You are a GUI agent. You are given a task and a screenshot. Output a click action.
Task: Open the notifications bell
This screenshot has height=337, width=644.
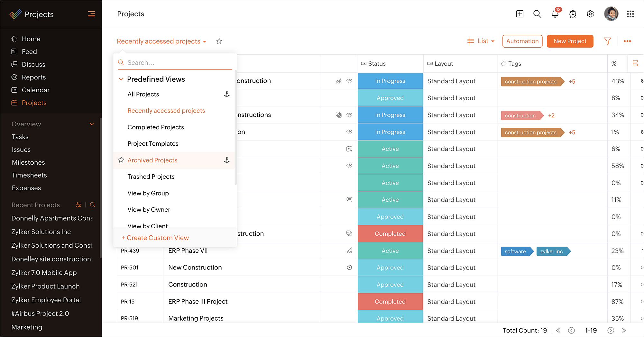click(x=555, y=14)
